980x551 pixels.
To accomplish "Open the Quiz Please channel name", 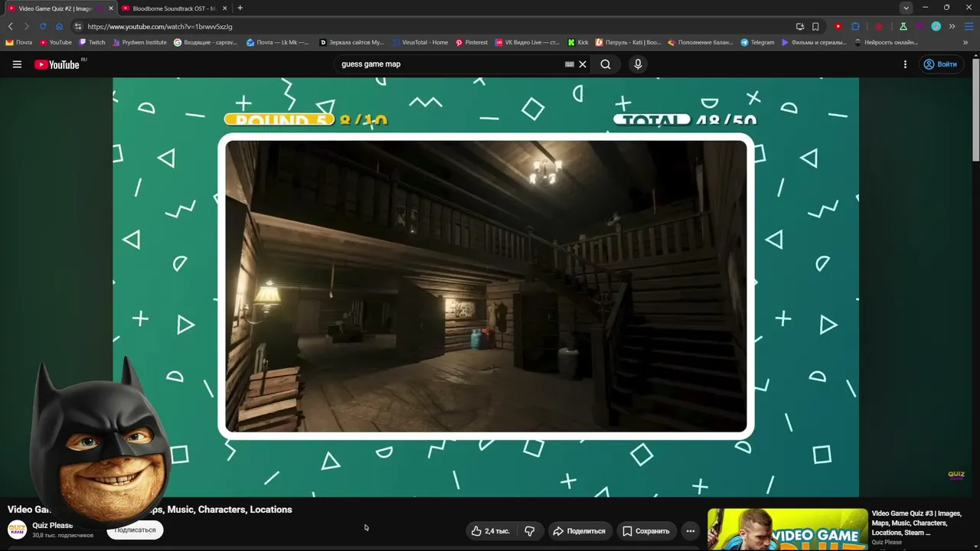I will coord(53,526).
